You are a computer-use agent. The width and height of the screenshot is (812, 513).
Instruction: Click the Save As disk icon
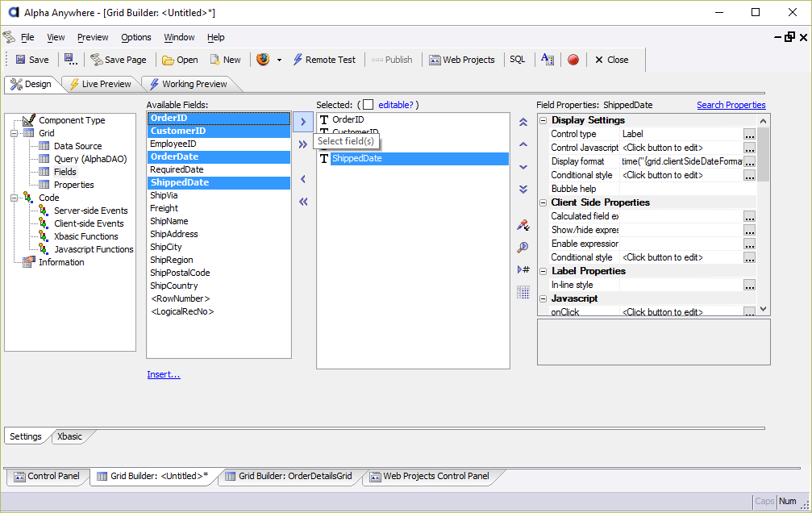tap(70, 60)
